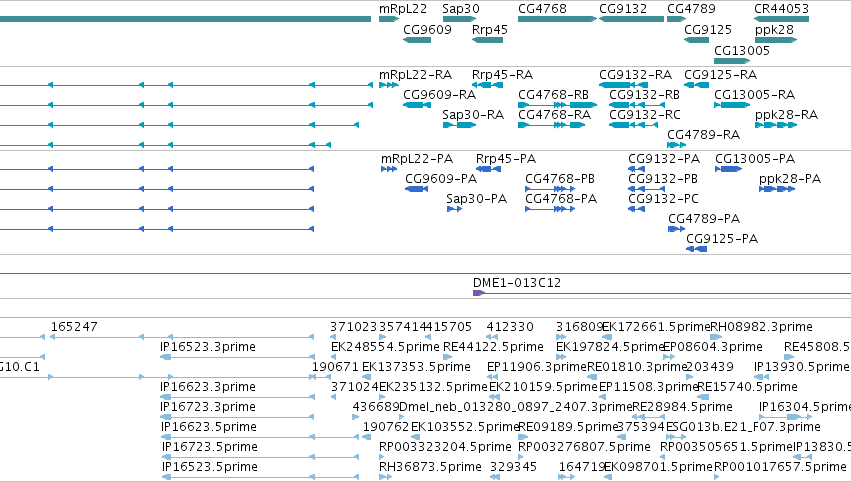This screenshot has width=851, height=482.
Task: Select the Sap30 gene label
Action: (x=461, y=9)
